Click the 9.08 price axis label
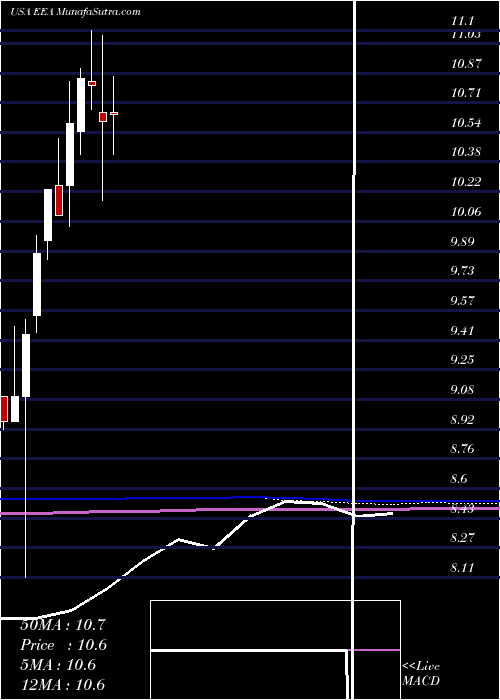Viewport: 500px width, 700px height. click(462, 390)
